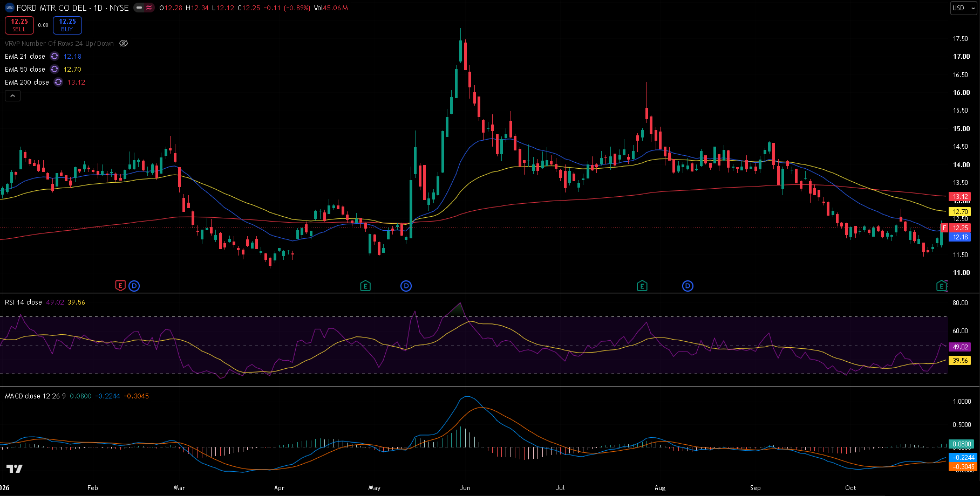Viewport: 980px width, 496px height.
Task: Select the EMA 200 close legend label
Action: 27,82
